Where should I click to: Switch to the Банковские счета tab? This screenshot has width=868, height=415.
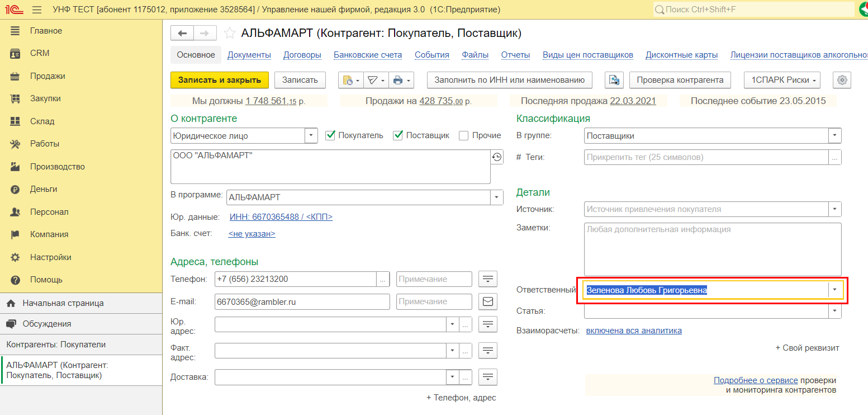(x=368, y=55)
